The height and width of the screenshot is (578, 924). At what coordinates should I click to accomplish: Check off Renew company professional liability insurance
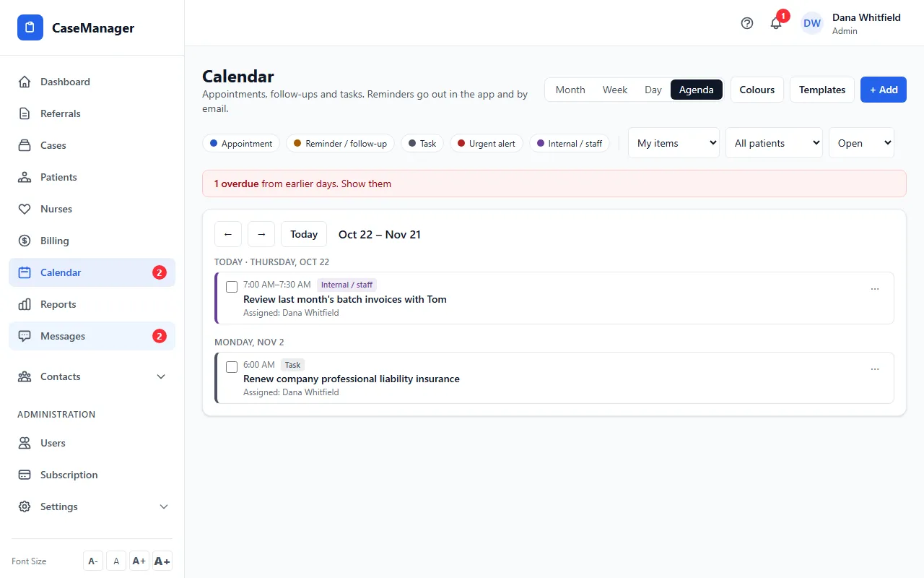tap(232, 367)
